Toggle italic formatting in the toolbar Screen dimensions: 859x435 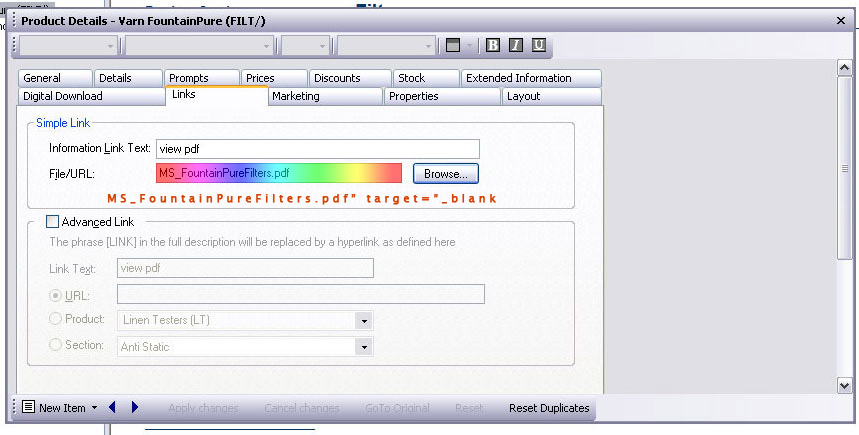516,45
